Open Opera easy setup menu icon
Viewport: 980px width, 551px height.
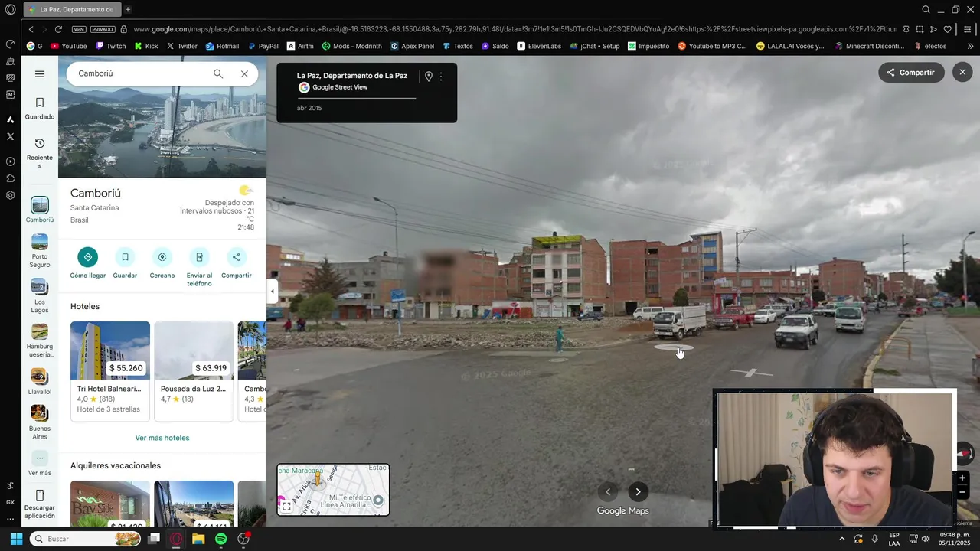tap(969, 29)
